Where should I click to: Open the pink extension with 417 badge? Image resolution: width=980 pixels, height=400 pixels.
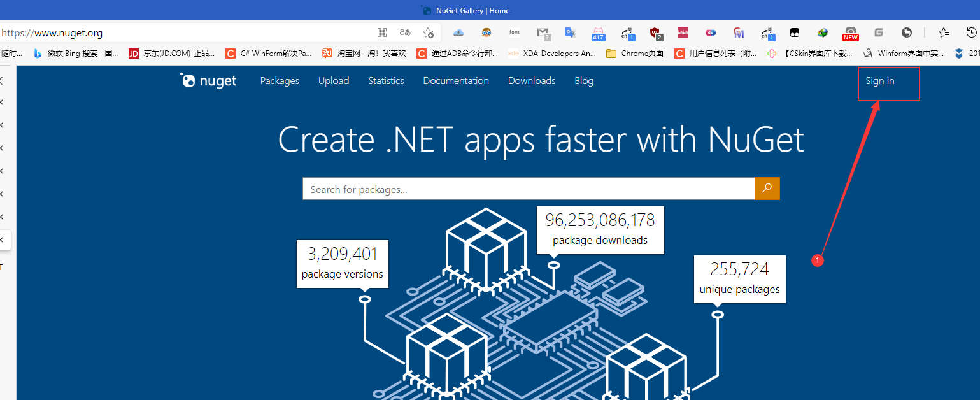(x=598, y=33)
